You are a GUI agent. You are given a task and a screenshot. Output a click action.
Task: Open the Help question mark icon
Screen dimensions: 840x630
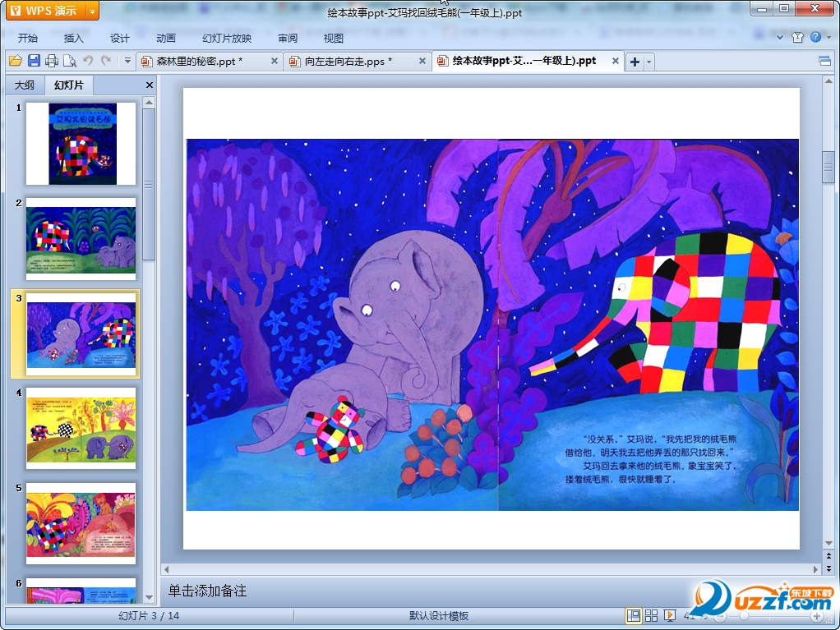815,37
